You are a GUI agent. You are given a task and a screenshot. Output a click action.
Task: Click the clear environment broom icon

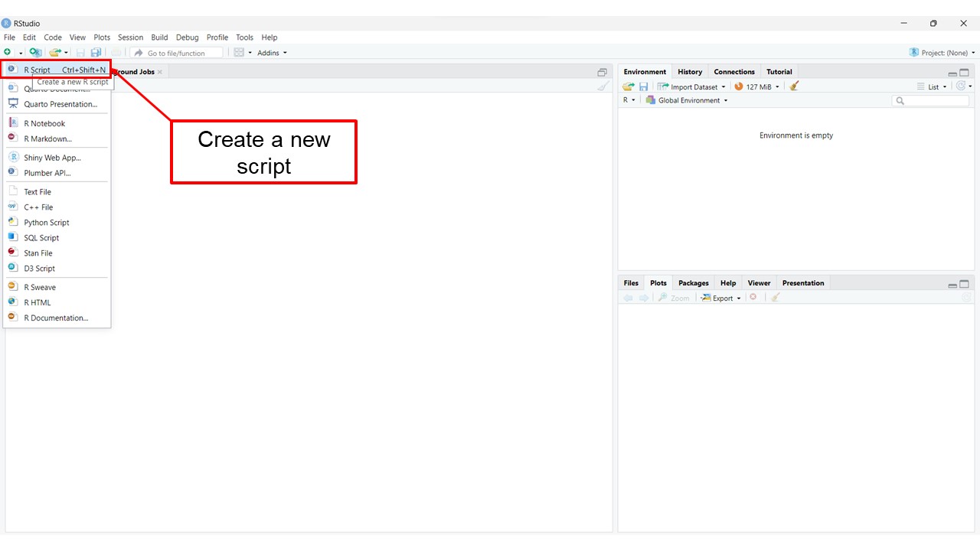coord(794,86)
